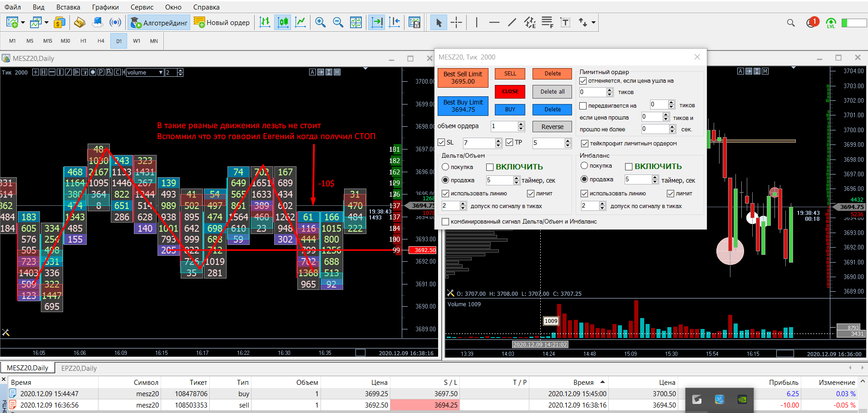
Task: Open the profiles dropdown arrow
Action: [46, 22]
